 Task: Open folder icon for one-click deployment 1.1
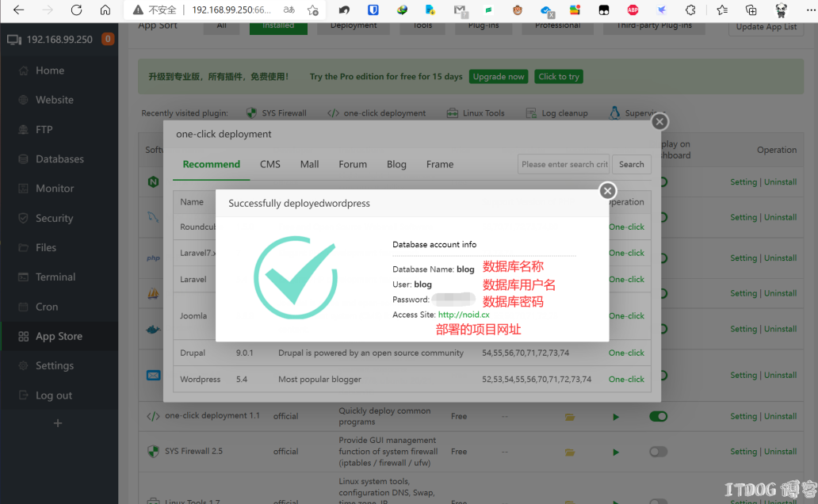(x=570, y=417)
